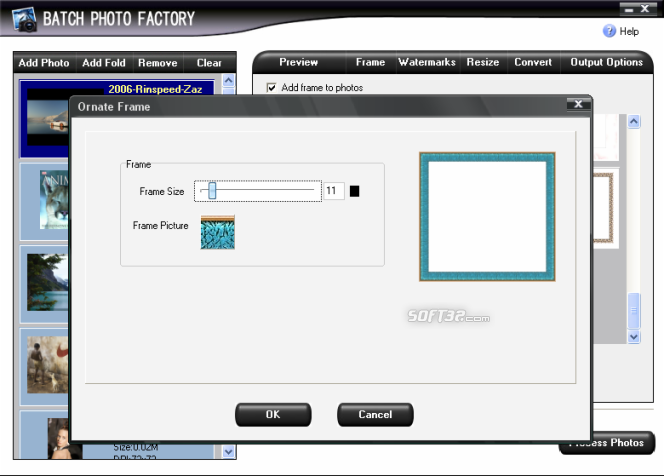This screenshot has height=476, width=664.
Task: Click Add Fold in the photo list toolbar
Action: (x=104, y=63)
